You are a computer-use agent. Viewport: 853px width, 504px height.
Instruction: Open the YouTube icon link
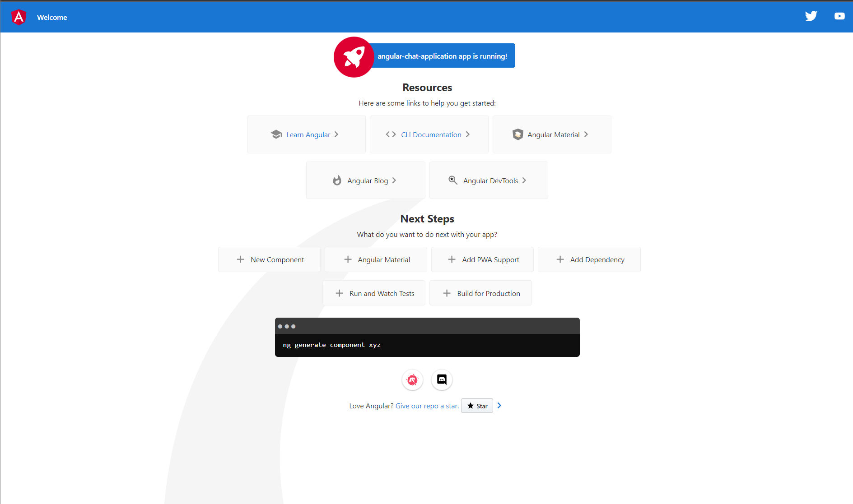coord(839,16)
